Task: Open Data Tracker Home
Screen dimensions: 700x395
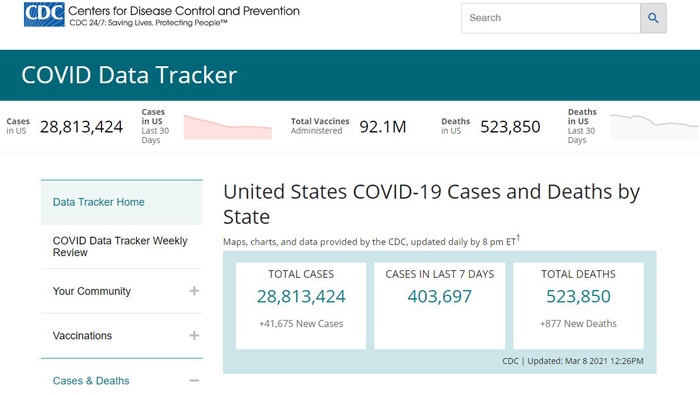Action: (x=99, y=202)
